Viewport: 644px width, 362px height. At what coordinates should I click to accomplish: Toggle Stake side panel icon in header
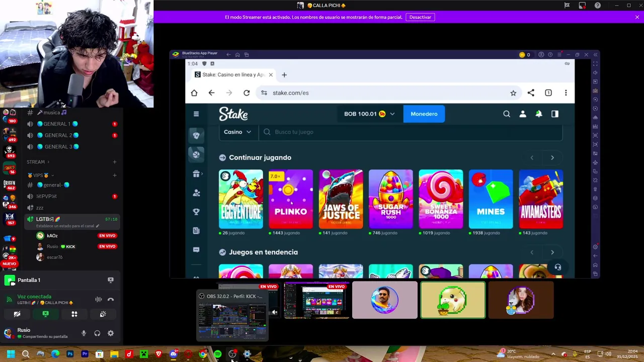click(x=555, y=114)
